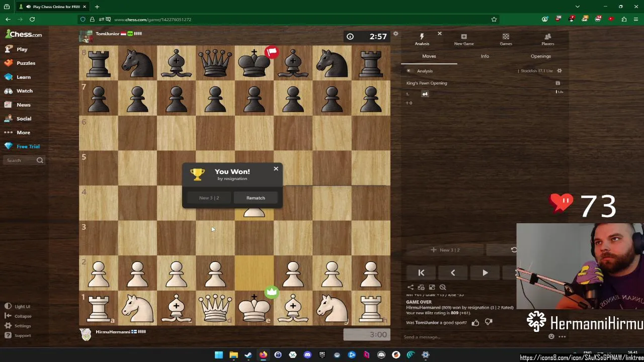The height and width of the screenshot is (362, 644).
Task: Go back in the browser
Action: pos(8,19)
